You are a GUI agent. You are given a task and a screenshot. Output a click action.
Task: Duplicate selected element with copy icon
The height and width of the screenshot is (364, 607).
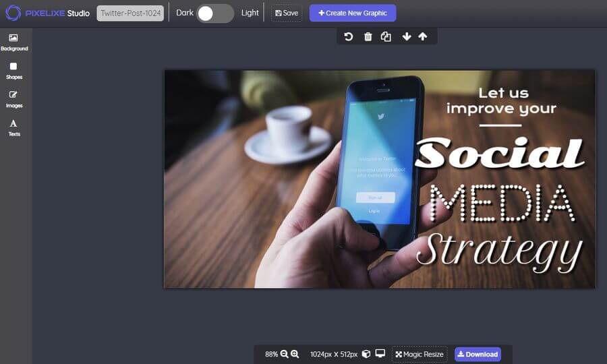click(x=386, y=37)
